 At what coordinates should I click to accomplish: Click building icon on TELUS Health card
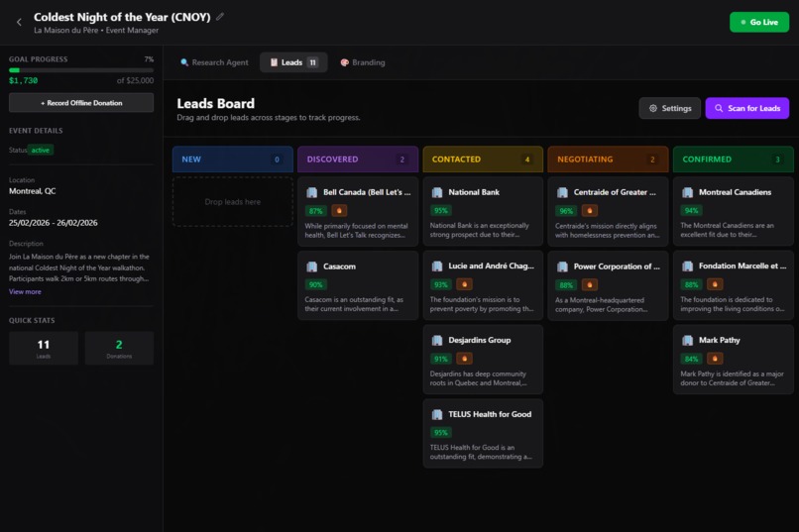click(x=437, y=414)
